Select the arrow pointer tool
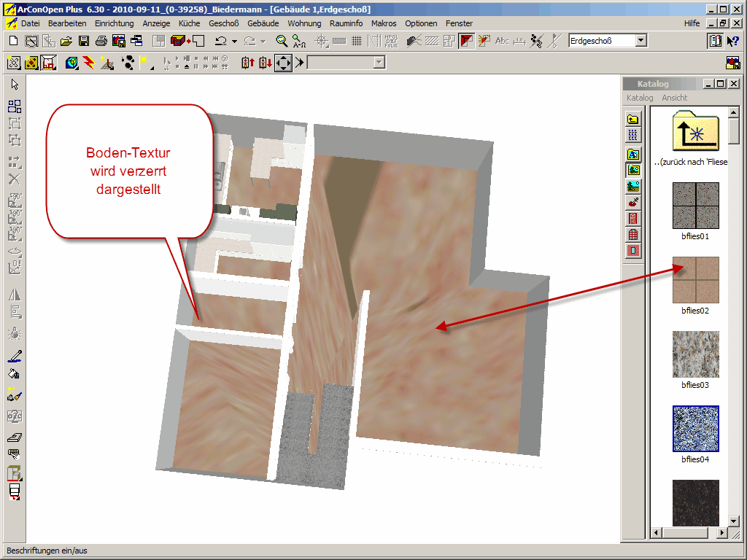The image size is (747, 560). [x=15, y=85]
